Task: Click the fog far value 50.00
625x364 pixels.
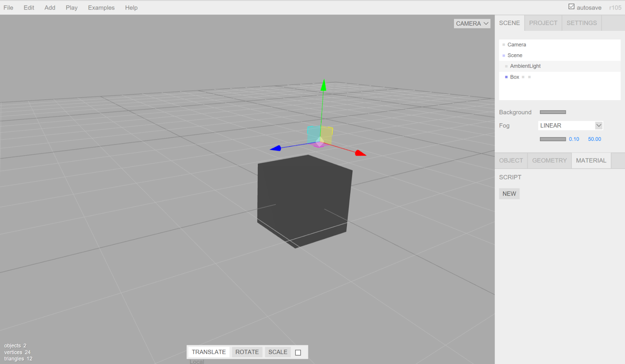Action: point(594,139)
